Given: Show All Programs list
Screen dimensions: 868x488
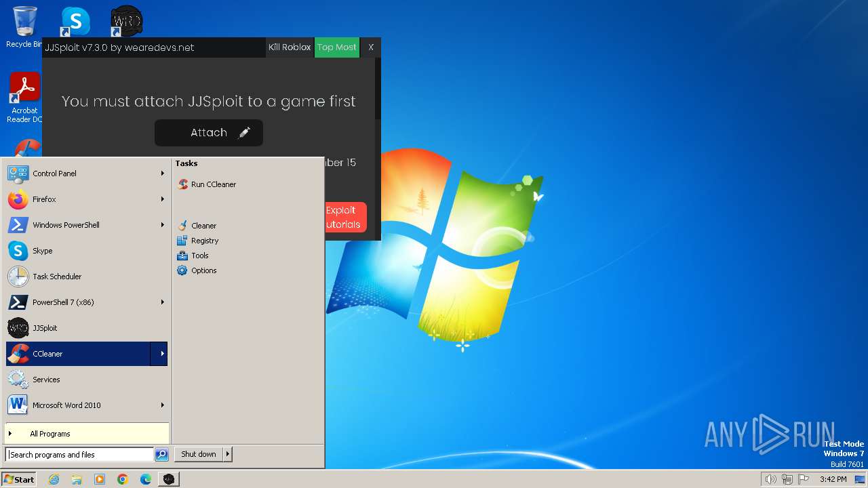Looking at the screenshot, I should point(87,434).
